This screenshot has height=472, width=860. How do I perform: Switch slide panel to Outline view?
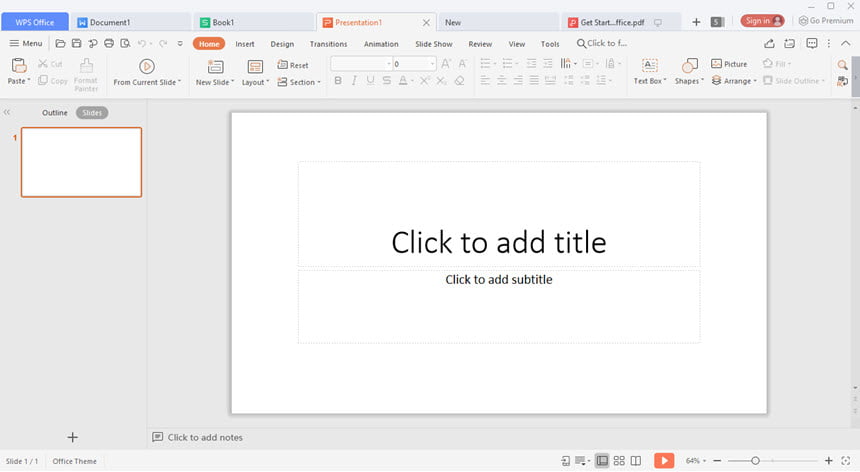tap(55, 112)
